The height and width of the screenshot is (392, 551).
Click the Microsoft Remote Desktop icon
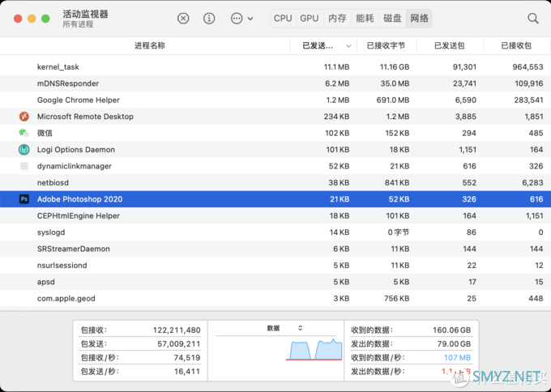pos(23,117)
